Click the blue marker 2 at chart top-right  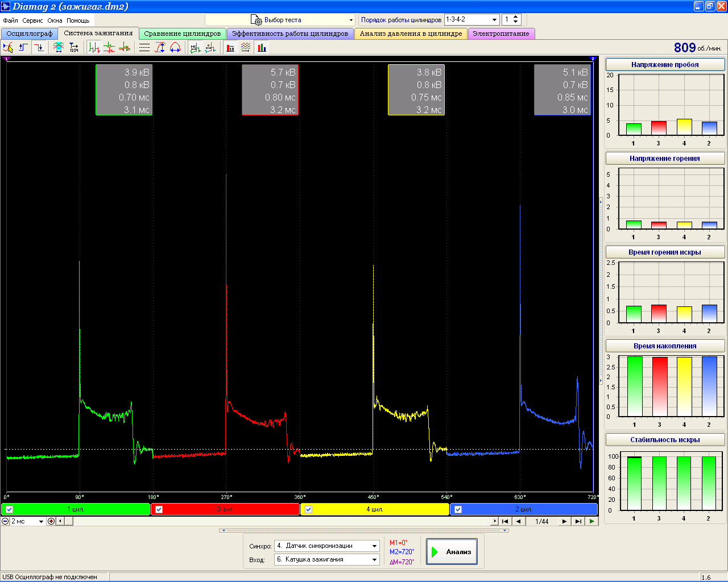593,59
